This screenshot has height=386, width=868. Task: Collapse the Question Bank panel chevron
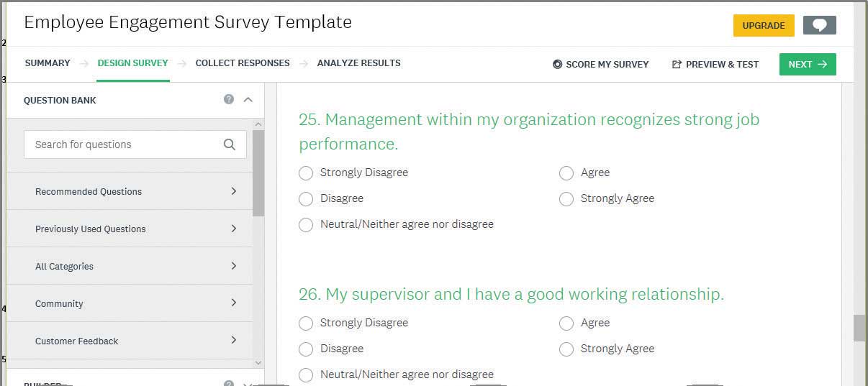(x=248, y=99)
